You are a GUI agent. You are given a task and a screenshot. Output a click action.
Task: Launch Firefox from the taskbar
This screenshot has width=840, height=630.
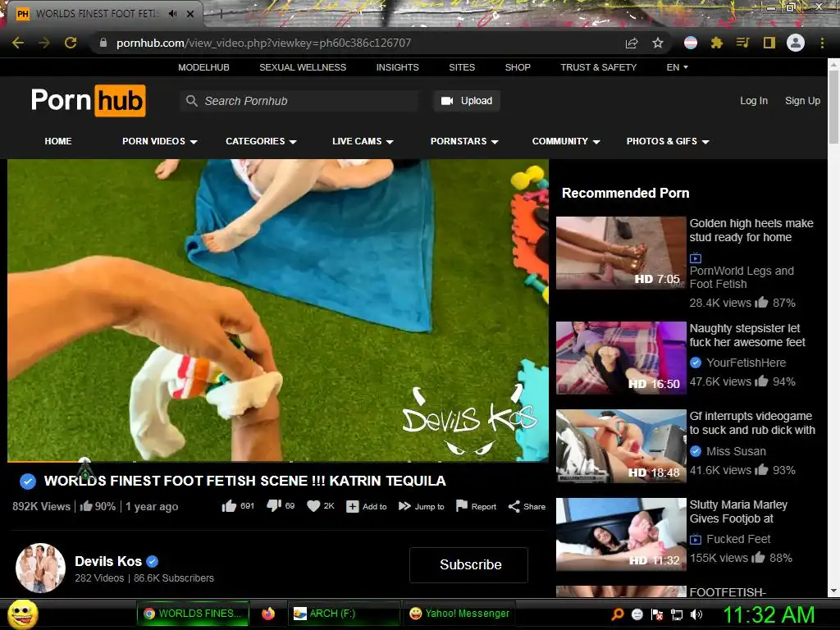point(268,614)
